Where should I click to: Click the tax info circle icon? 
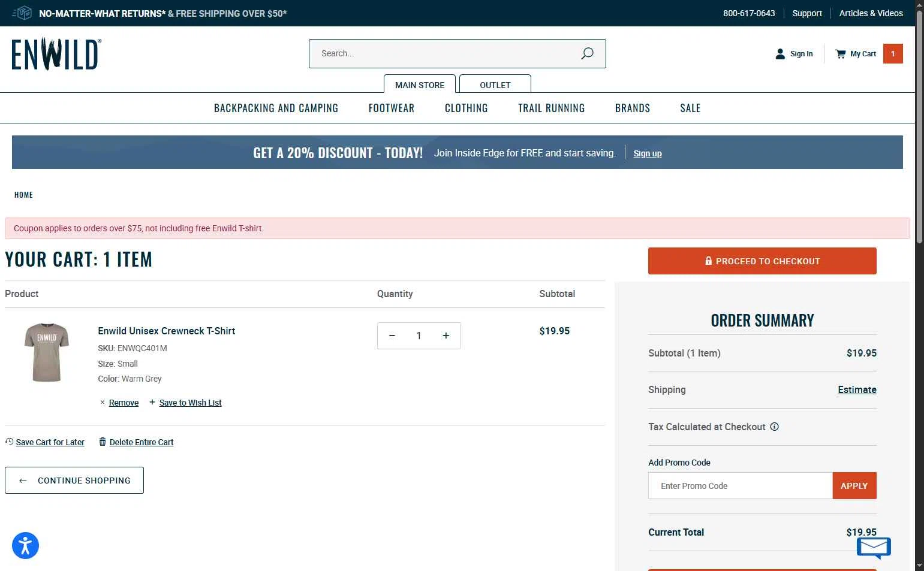774,427
